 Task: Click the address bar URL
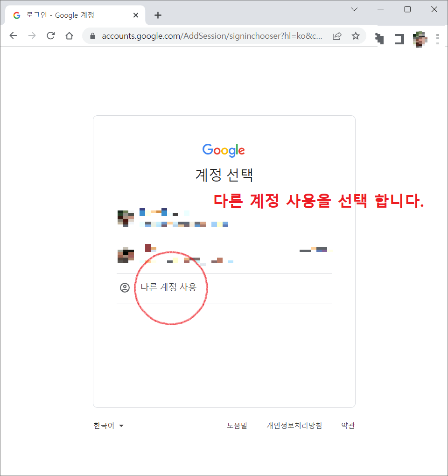[x=212, y=36]
